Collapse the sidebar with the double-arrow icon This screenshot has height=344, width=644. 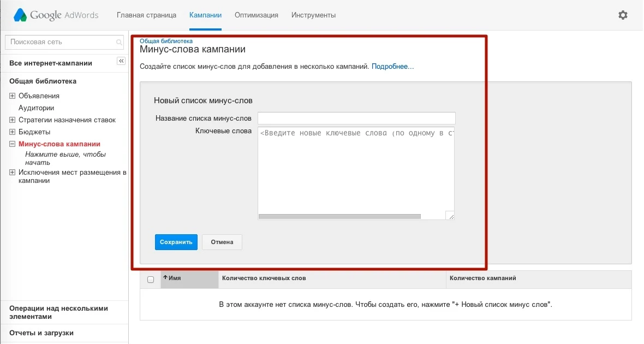[121, 61]
